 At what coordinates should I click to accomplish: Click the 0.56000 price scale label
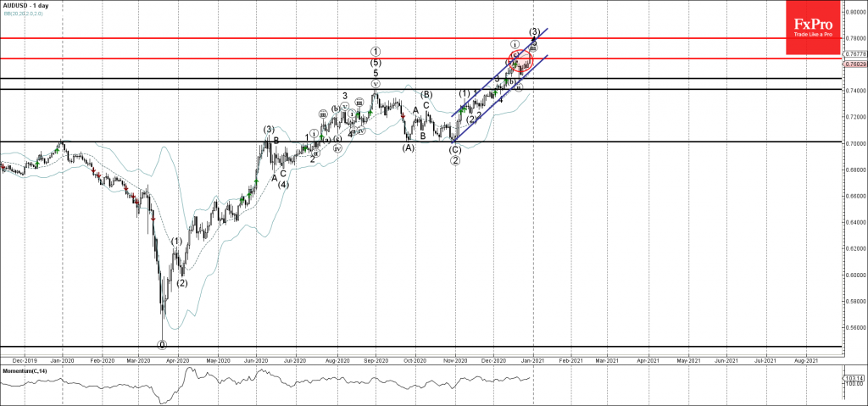pyautogui.click(x=854, y=327)
